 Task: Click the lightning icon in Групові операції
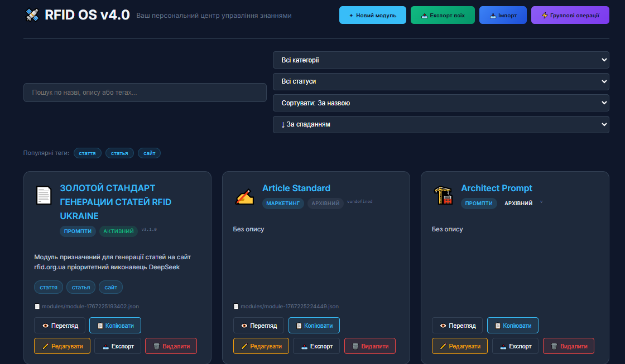[x=545, y=15]
